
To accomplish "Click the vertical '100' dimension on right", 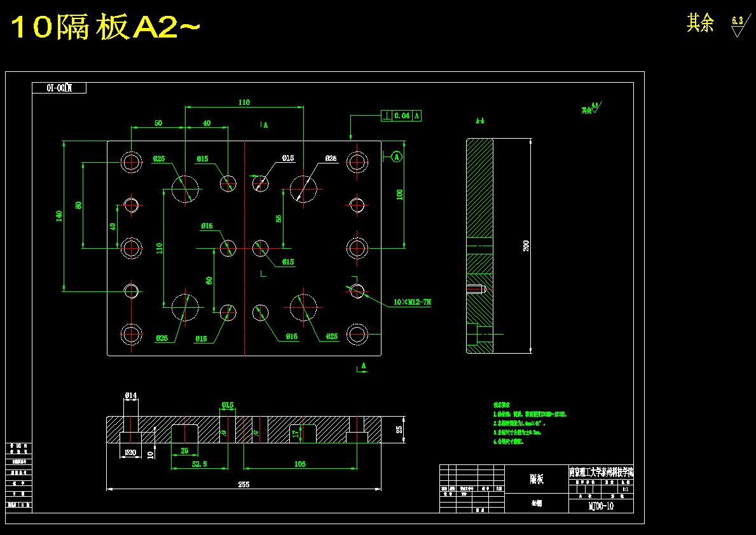I will click(399, 195).
